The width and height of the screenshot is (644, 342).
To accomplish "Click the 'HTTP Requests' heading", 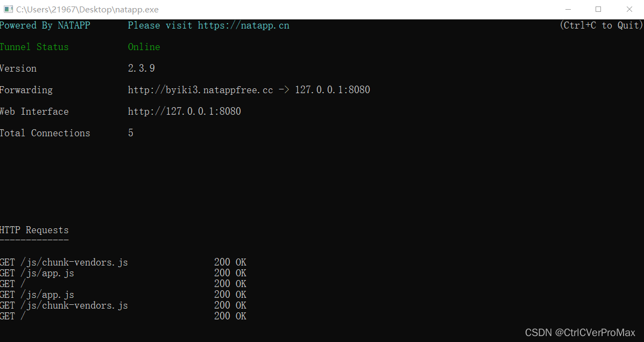I will (x=34, y=230).
